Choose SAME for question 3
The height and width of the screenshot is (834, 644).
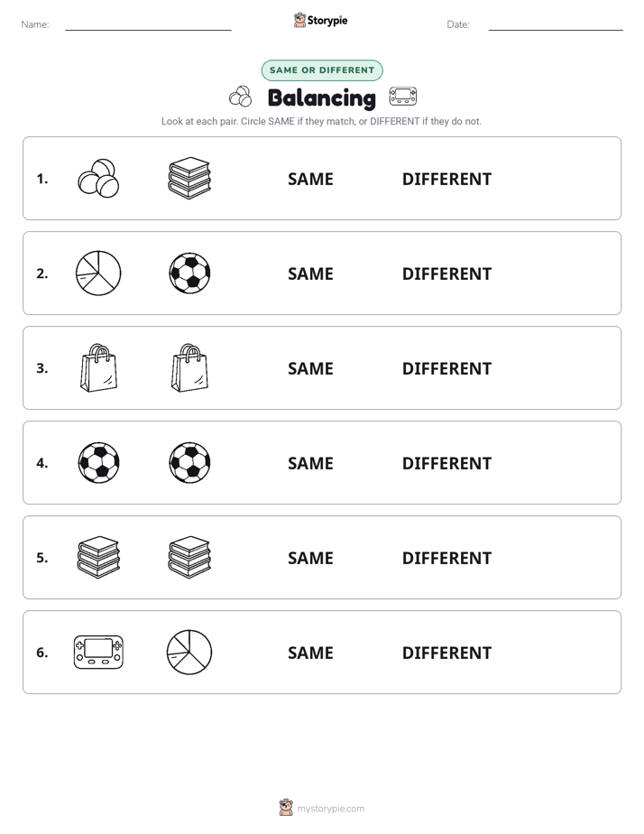(x=310, y=368)
